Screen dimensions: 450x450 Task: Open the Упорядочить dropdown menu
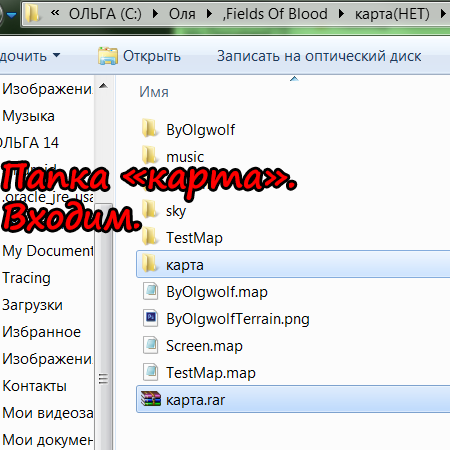point(30,56)
